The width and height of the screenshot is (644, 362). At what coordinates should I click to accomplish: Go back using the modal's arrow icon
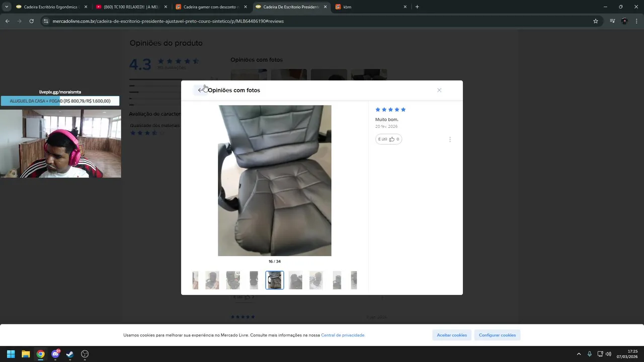point(201,90)
